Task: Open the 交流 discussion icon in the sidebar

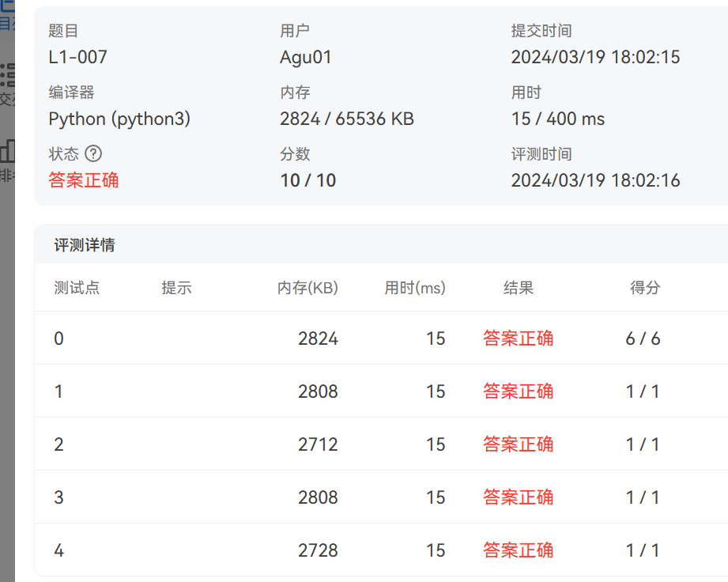Action: point(6,75)
